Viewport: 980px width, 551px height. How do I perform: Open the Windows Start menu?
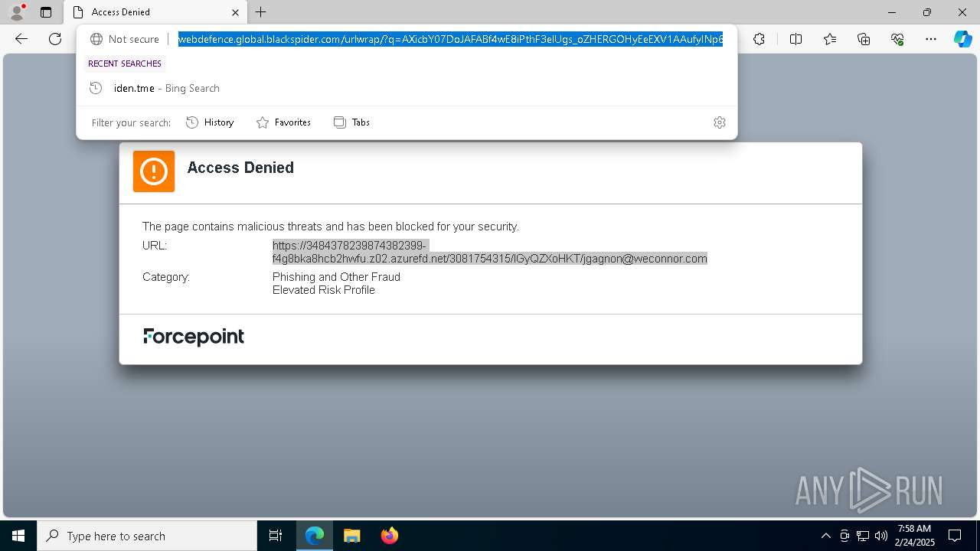point(18,536)
